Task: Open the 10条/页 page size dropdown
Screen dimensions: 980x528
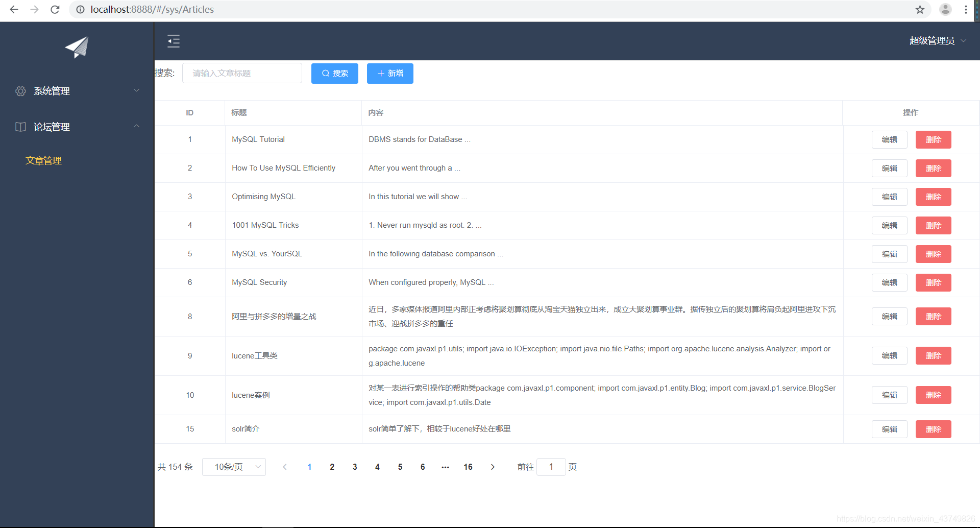Action: (x=234, y=467)
